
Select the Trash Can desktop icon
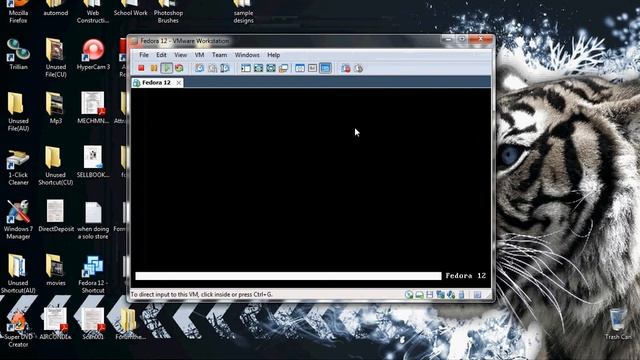(x=618, y=325)
